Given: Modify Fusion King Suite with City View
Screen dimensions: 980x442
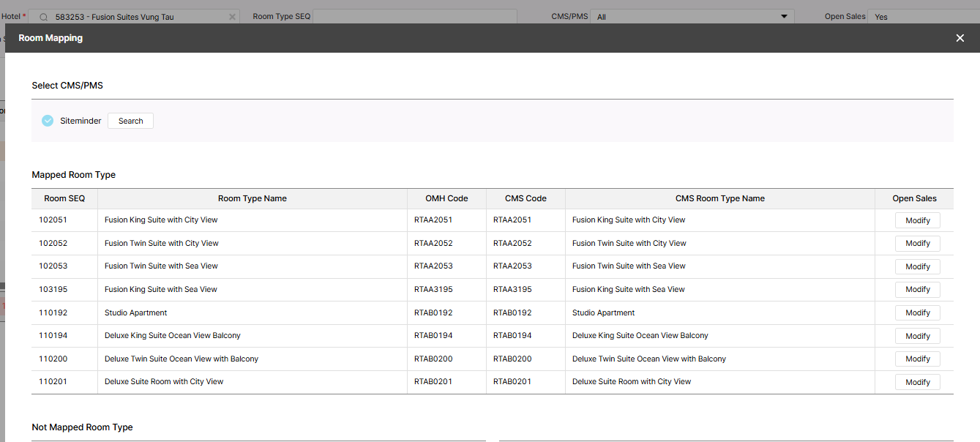Looking at the screenshot, I should point(917,220).
